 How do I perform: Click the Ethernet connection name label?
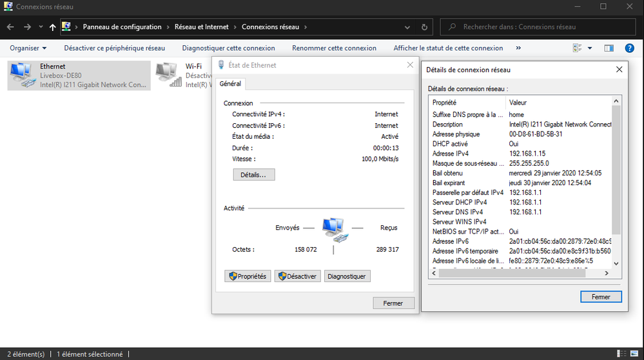(53, 66)
